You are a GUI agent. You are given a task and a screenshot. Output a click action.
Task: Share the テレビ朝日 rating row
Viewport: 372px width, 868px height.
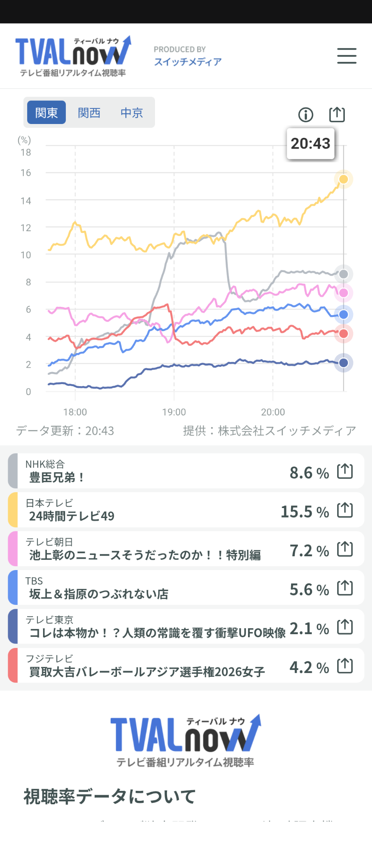345,549
